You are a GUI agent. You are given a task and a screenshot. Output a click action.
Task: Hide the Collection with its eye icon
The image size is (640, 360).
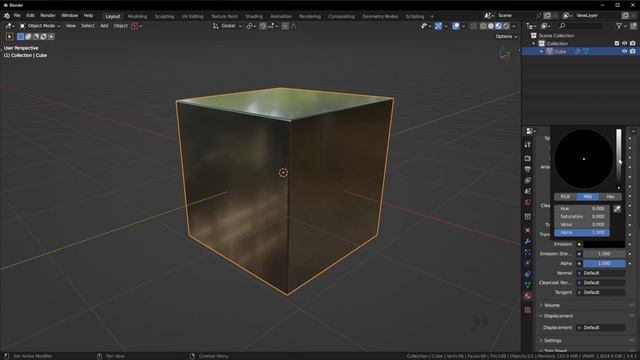[x=624, y=43]
